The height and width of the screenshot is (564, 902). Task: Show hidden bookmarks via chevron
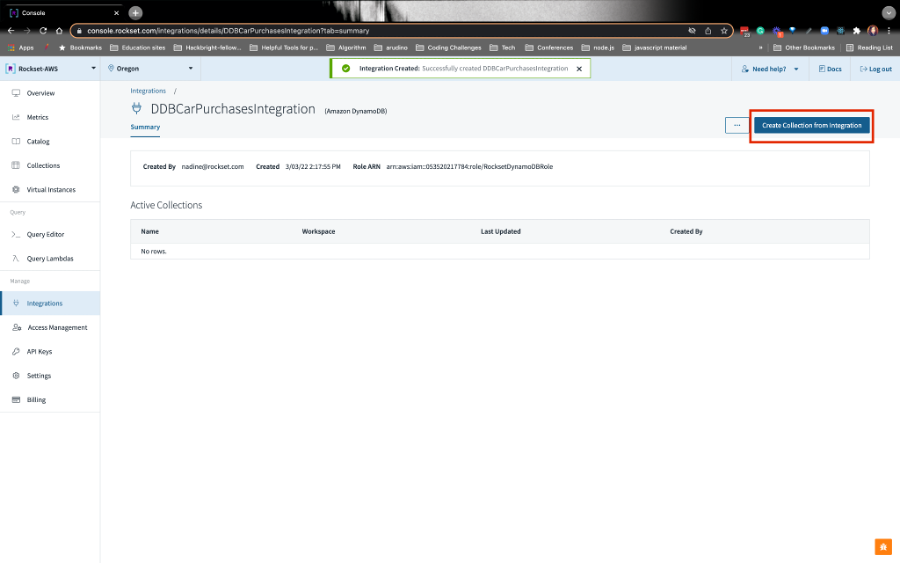click(x=760, y=48)
